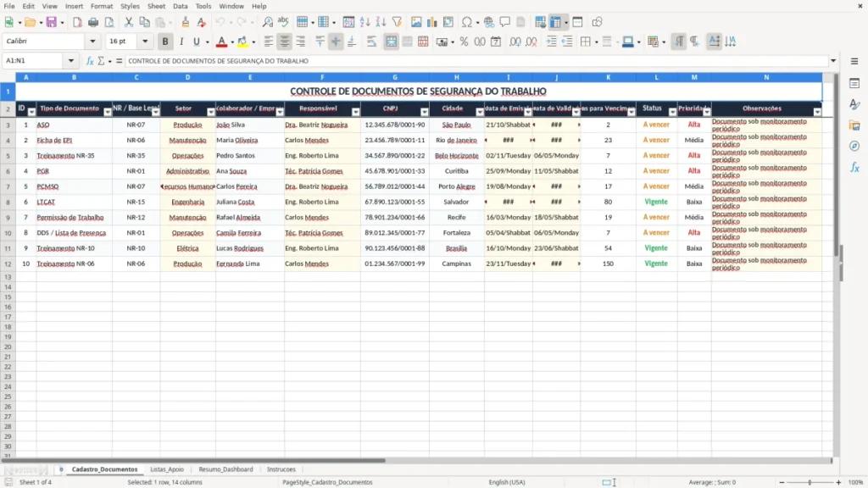Click the AutoFilter funnel icon
The height and width of the screenshot is (488, 868).
(x=397, y=22)
